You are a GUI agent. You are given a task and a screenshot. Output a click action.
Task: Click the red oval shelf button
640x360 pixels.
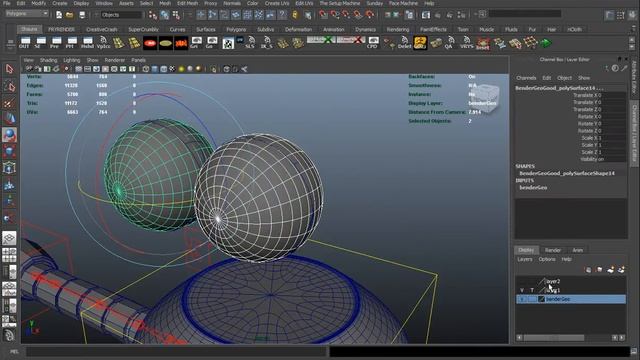[150, 43]
